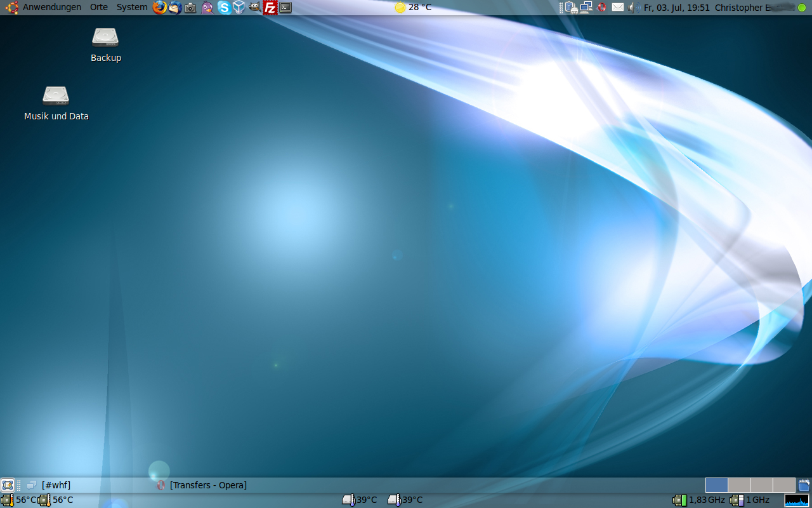The image size is (812, 508).
Task: Switch to the second workspace
Action: 739,485
